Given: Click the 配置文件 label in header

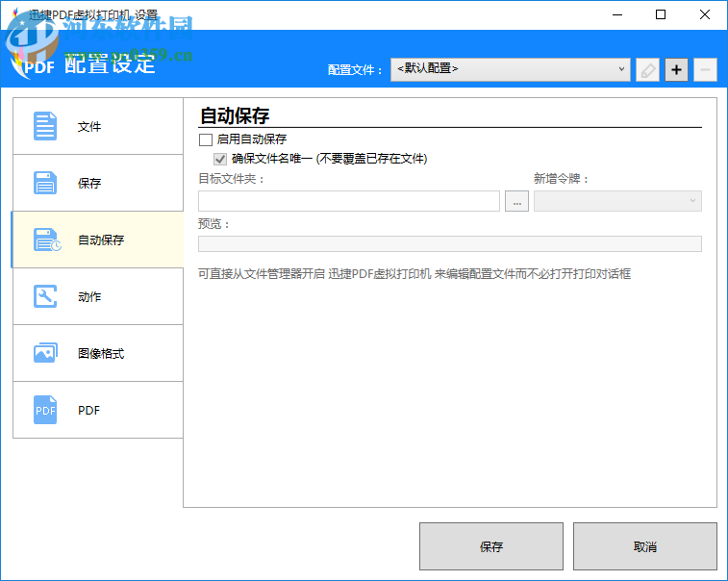Looking at the screenshot, I should (x=355, y=70).
